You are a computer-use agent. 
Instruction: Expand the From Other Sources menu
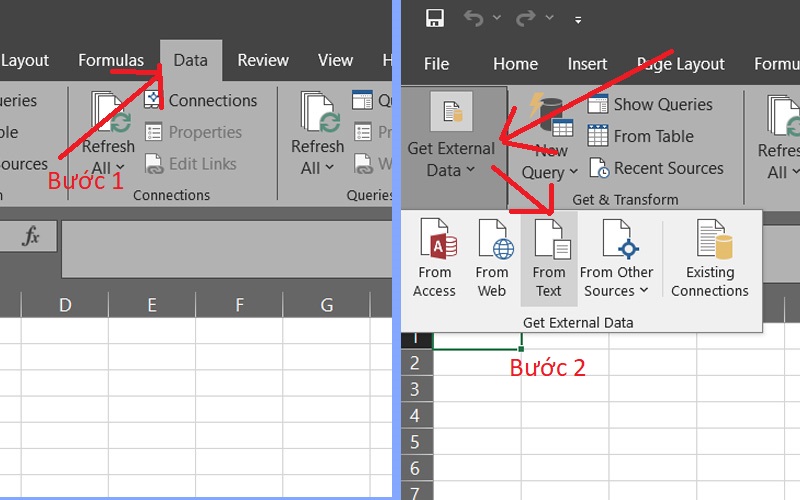click(x=616, y=259)
